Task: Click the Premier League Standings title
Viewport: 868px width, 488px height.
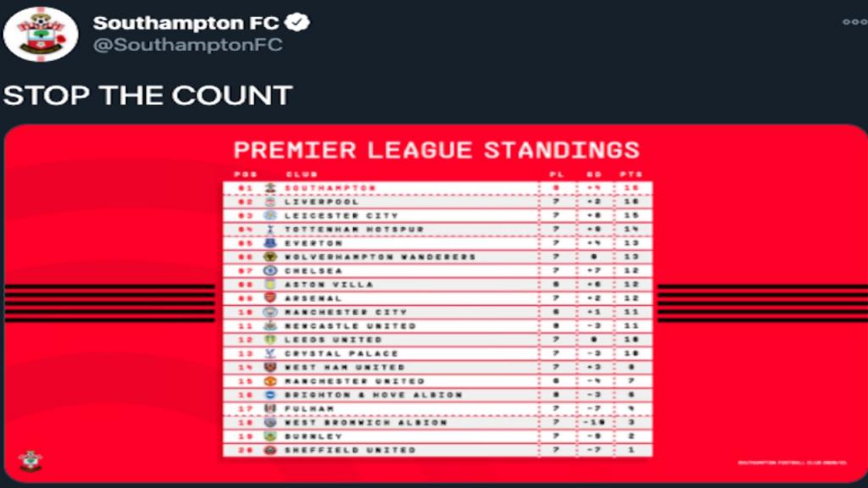Action: (x=437, y=150)
